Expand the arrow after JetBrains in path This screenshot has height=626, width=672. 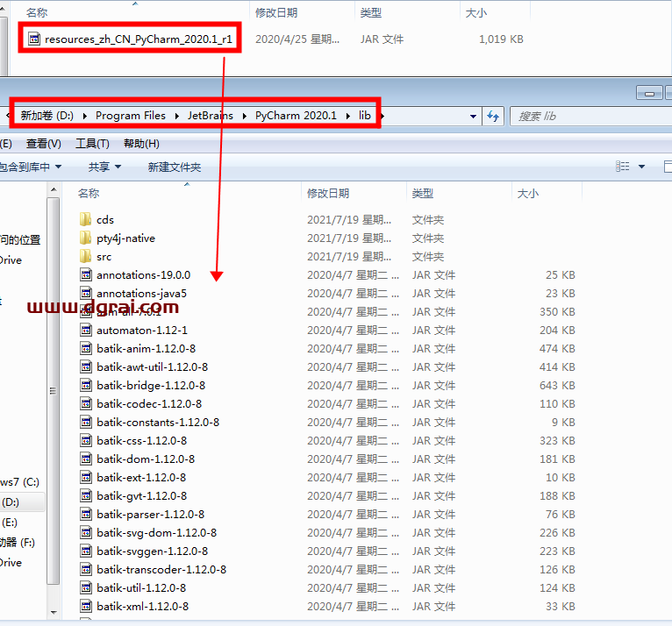(244, 116)
